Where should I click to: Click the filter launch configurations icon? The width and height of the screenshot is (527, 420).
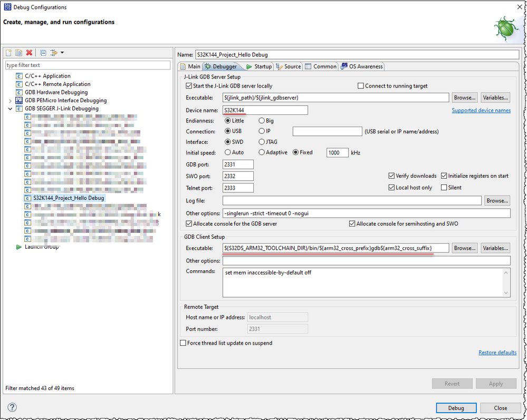pos(54,53)
